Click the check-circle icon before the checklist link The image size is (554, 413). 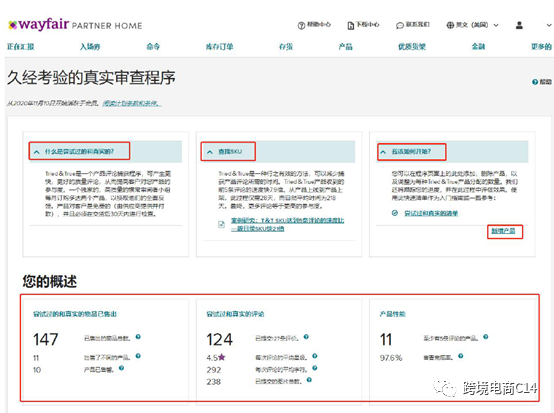[x=395, y=213]
